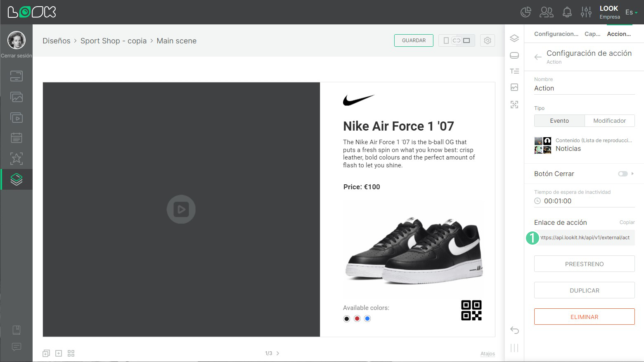Select the Price: €100 text
Viewport: 644px width, 362px height.
click(362, 187)
